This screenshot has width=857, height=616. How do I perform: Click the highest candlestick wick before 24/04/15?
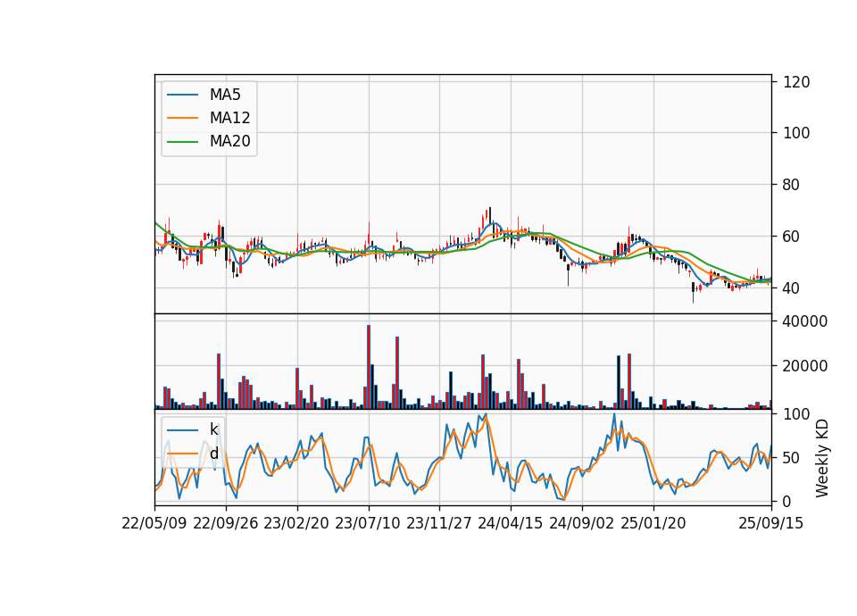[490, 215]
